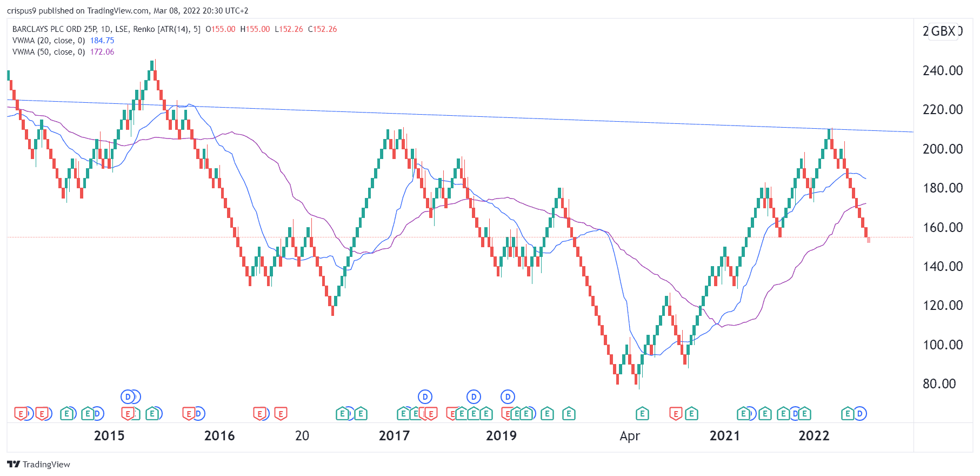Click dividend marker just left of 2016 label
980x476 pixels.
198,414
